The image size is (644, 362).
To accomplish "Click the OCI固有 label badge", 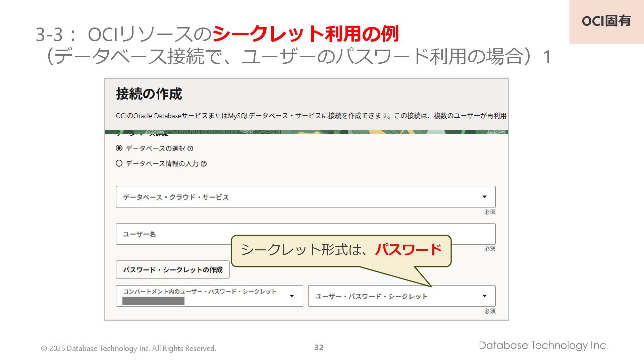I will [x=606, y=21].
